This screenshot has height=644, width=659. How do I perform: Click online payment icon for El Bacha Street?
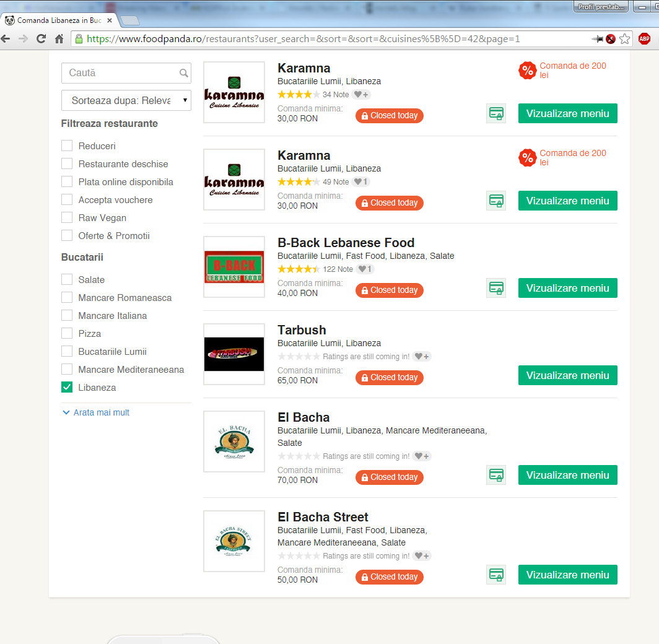tap(496, 575)
